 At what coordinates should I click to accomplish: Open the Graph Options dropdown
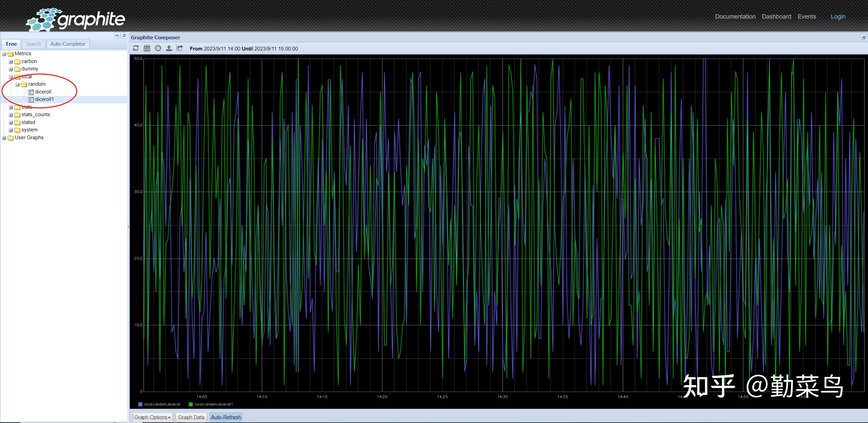(152, 417)
